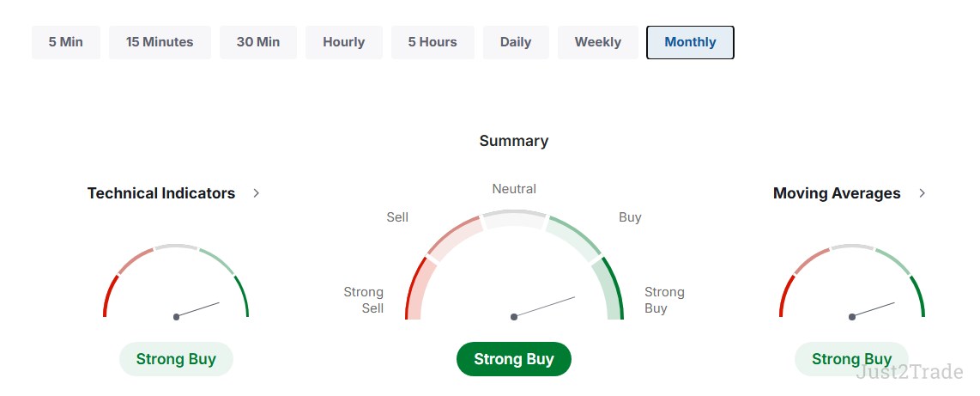Click the Summary gauge needle pivot
This screenshot has width=980, height=396.
(x=514, y=317)
